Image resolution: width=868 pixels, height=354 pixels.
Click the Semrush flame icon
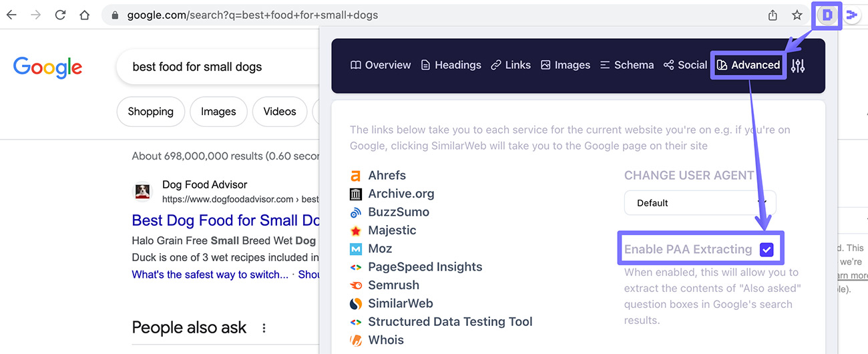[355, 285]
